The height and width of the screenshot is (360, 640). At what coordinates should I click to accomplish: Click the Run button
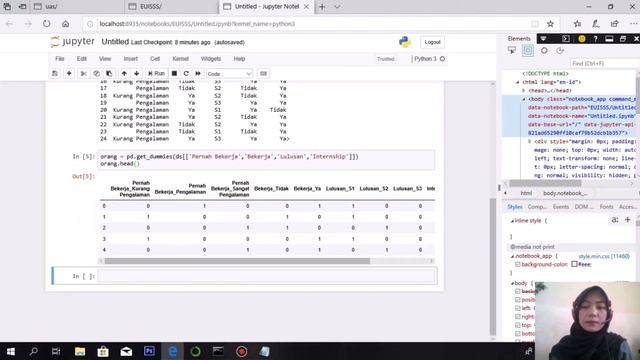coord(156,73)
